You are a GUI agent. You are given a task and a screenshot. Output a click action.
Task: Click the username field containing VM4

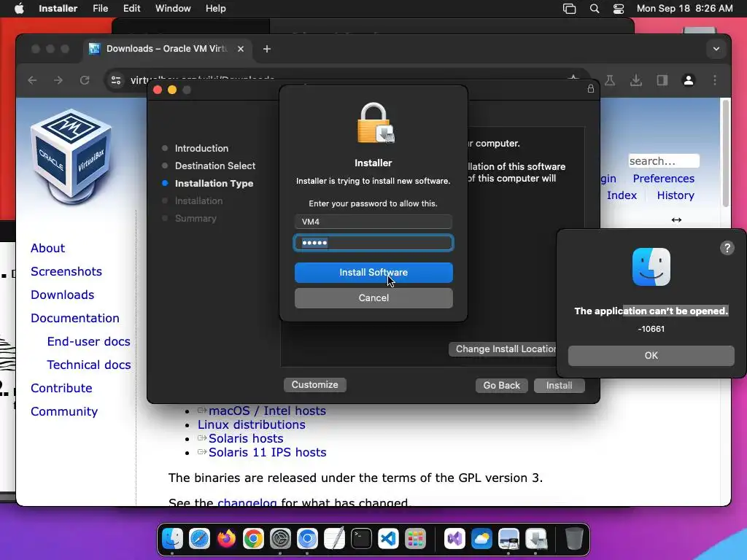click(373, 222)
